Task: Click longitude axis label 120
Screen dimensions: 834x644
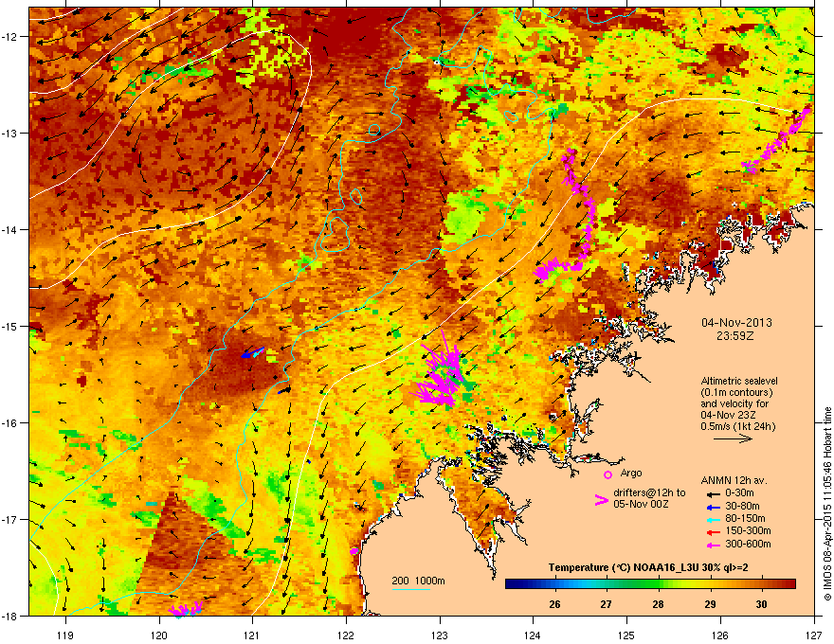Action: click(159, 635)
